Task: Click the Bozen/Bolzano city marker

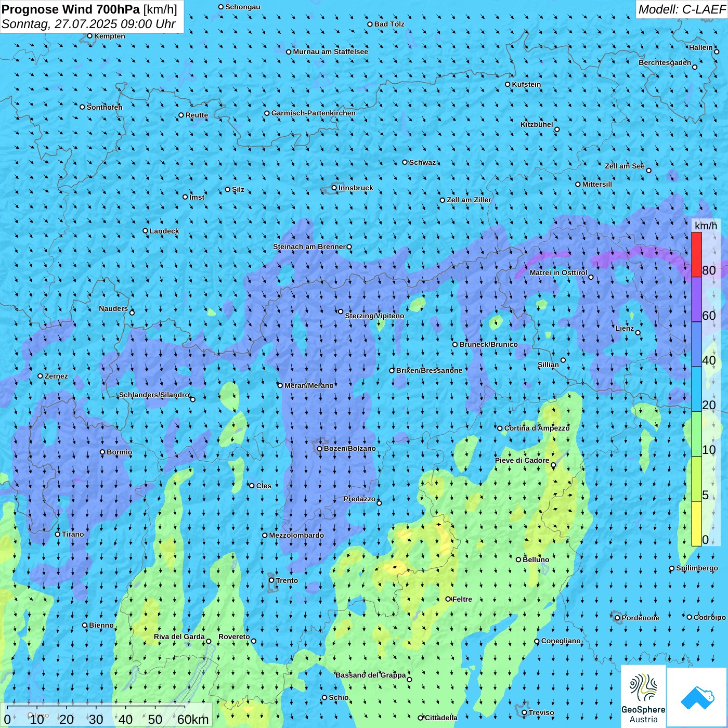Action: (x=319, y=449)
